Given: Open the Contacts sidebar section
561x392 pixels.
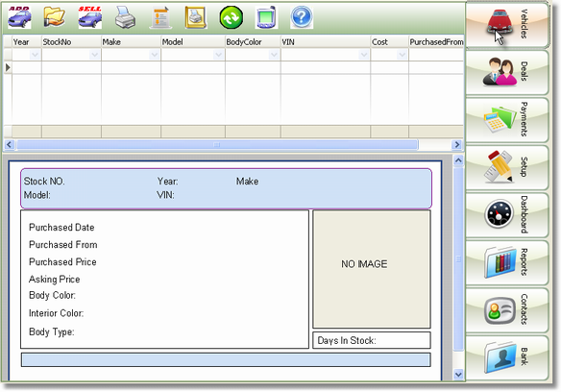Looking at the screenshot, I should coord(507,310).
